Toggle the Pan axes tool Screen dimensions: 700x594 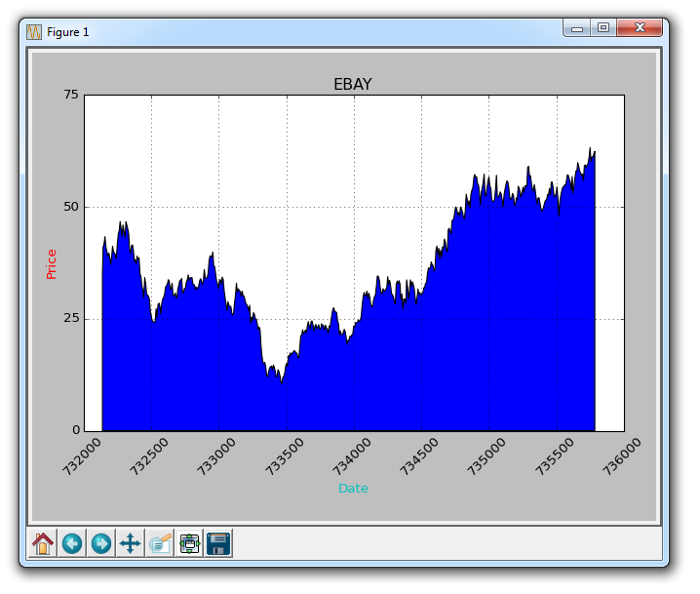click(x=131, y=543)
